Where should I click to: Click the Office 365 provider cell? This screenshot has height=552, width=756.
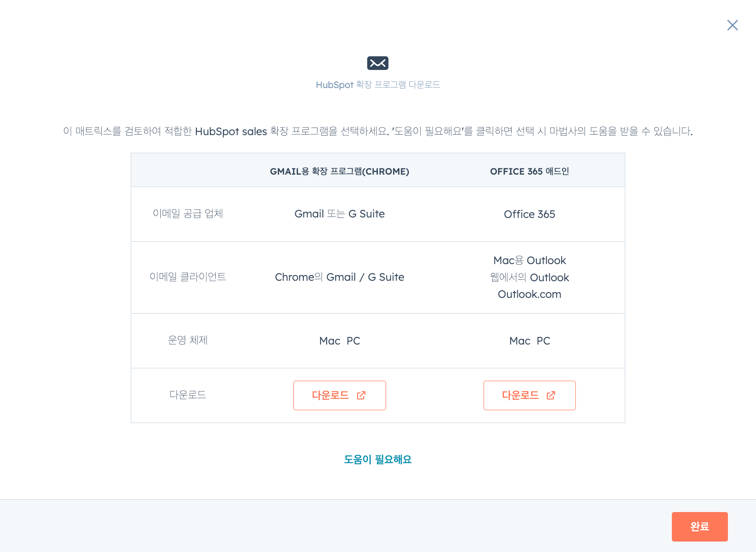pos(530,214)
